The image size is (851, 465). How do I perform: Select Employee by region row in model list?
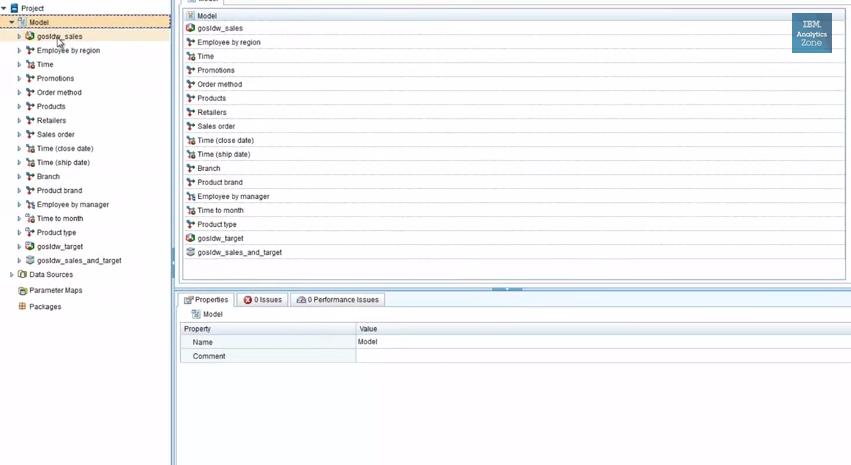click(513, 42)
